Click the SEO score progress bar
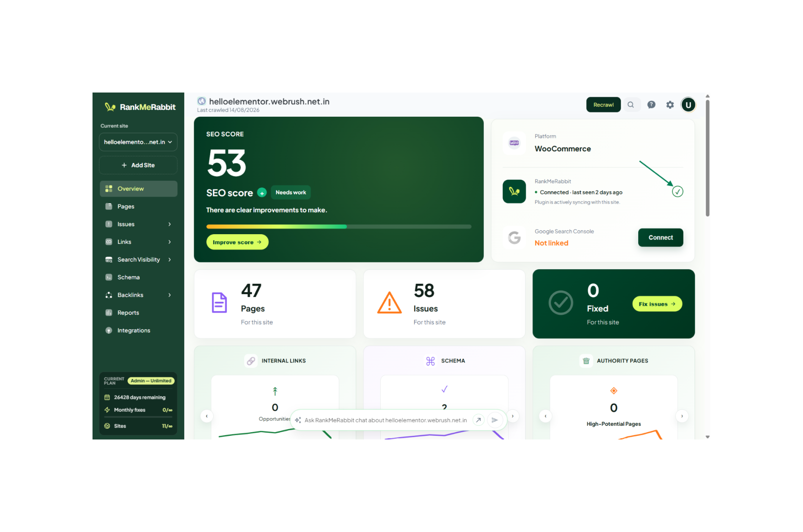803x532 pixels. 339,227
